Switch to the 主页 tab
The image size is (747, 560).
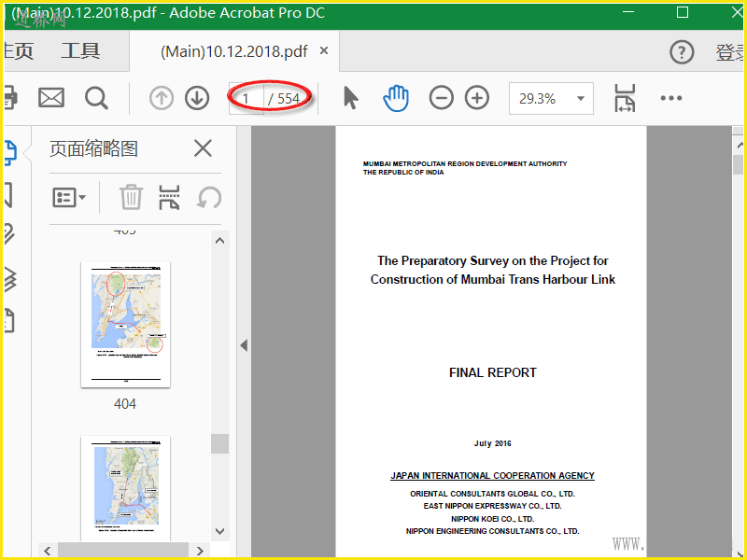(19, 51)
